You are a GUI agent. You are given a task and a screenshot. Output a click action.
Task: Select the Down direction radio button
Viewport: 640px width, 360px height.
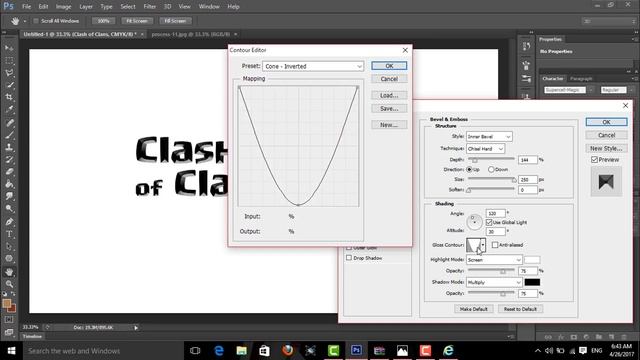[x=491, y=169]
